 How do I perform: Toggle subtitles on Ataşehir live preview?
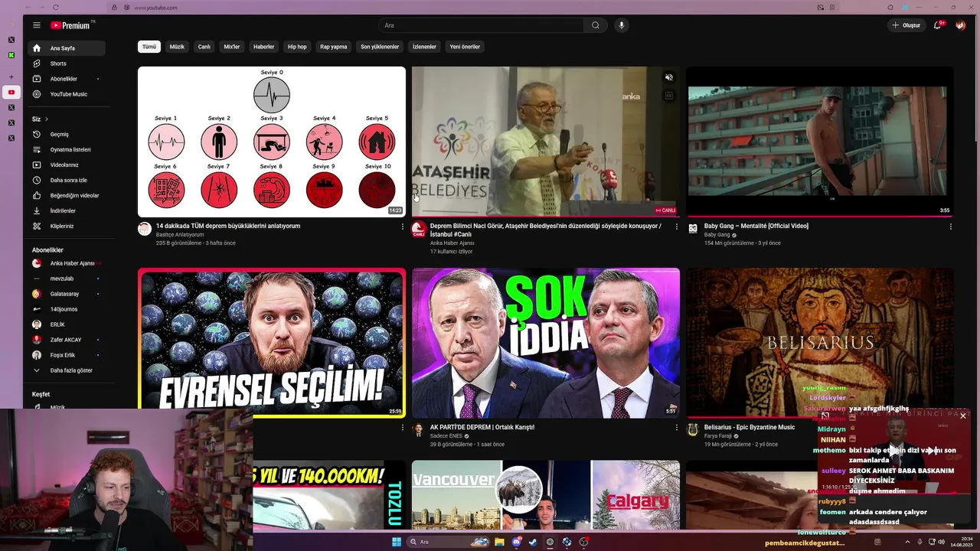click(668, 96)
